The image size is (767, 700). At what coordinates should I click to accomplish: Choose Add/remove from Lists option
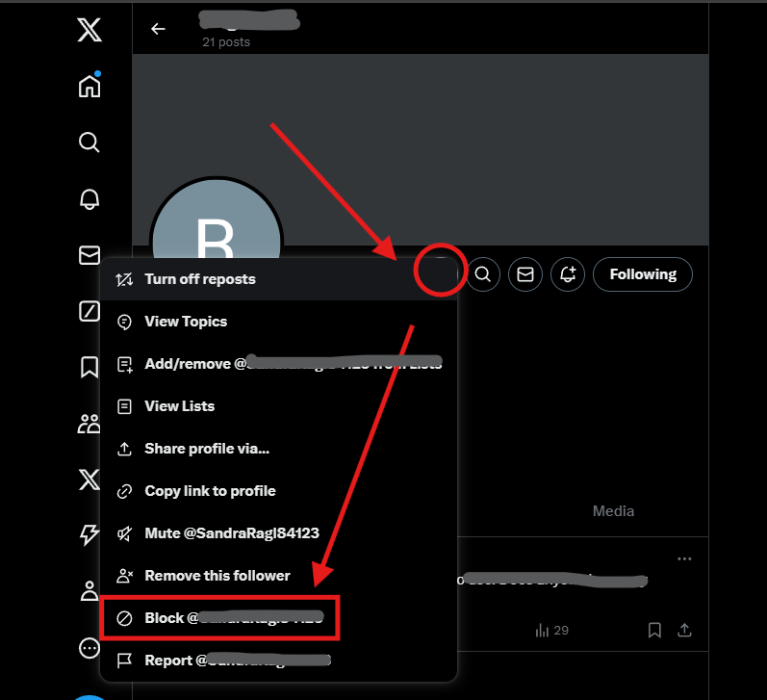pyautogui.click(x=278, y=364)
